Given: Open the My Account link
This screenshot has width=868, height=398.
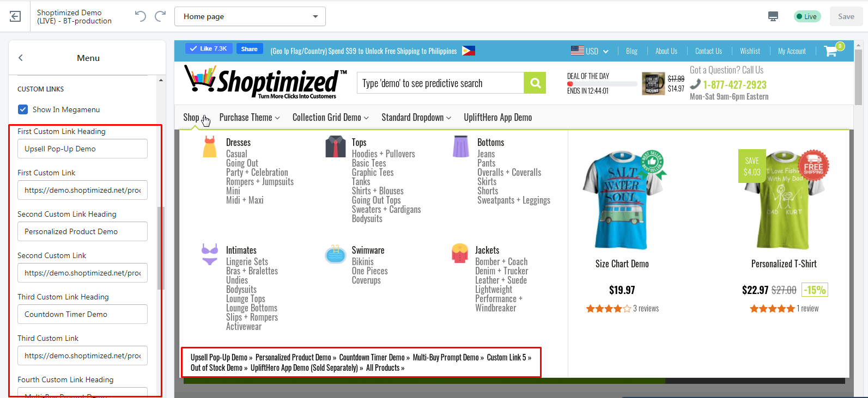Looking at the screenshot, I should click(792, 51).
